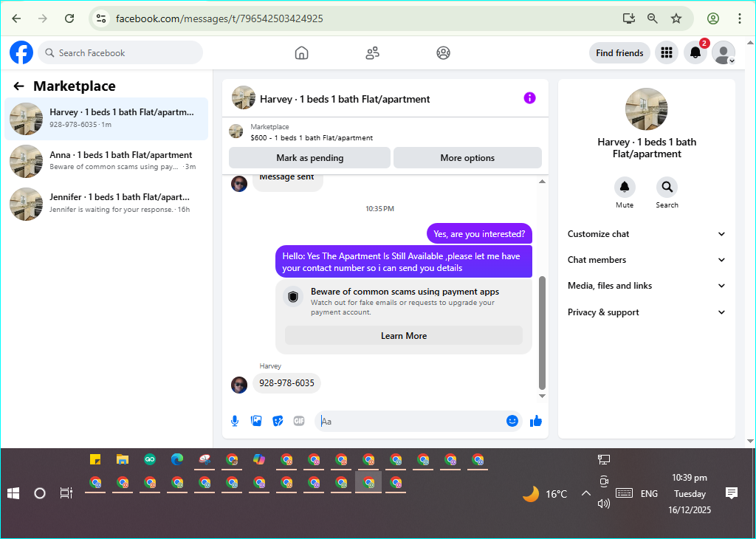
Task: Open Sticky Notes from taskbar
Action: click(95, 459)
